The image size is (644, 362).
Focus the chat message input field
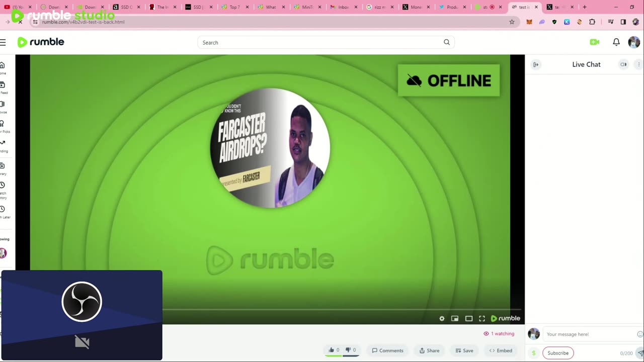[590, 334]
